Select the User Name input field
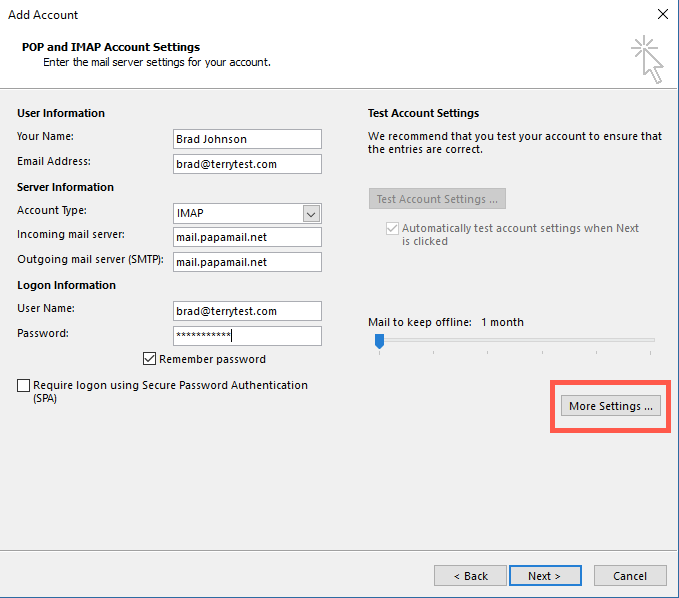 [x=247, y=311]
